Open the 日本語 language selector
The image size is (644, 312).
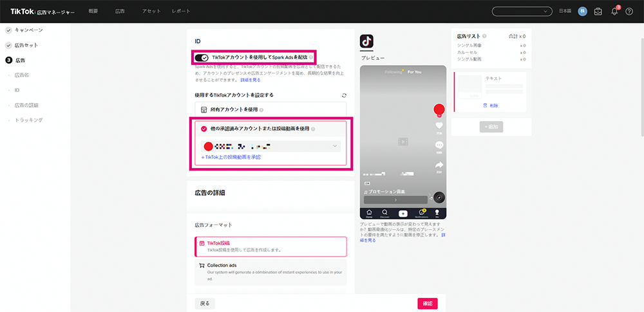coord(565,12)
